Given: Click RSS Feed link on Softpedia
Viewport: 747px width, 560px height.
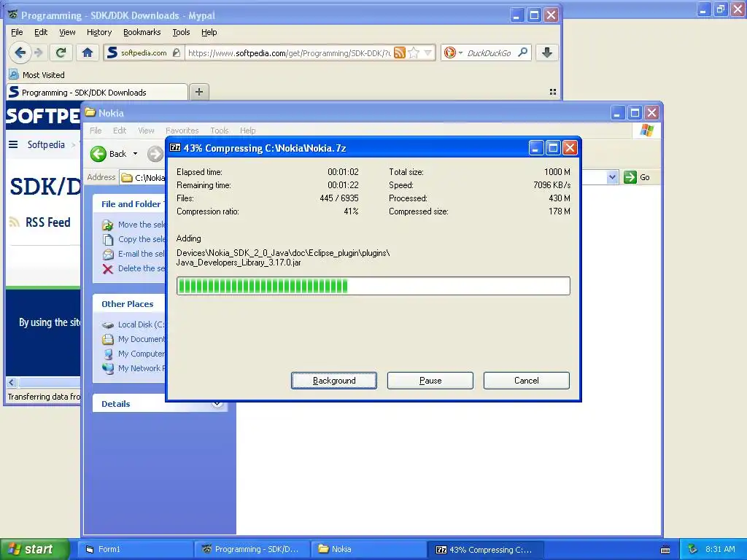Looking at the screenshot, I should 47,222.
